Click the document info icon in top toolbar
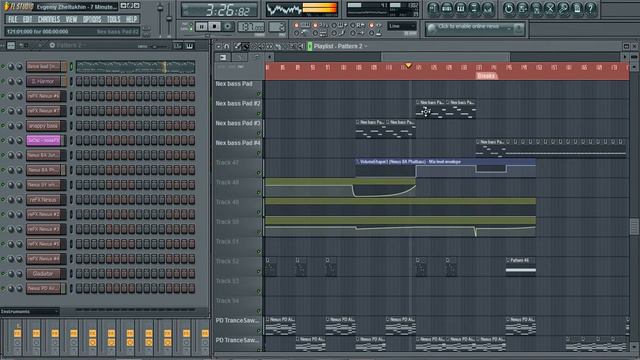Image resolution: width=640 pixels, height=360 pixels. (x=577, y=9)
